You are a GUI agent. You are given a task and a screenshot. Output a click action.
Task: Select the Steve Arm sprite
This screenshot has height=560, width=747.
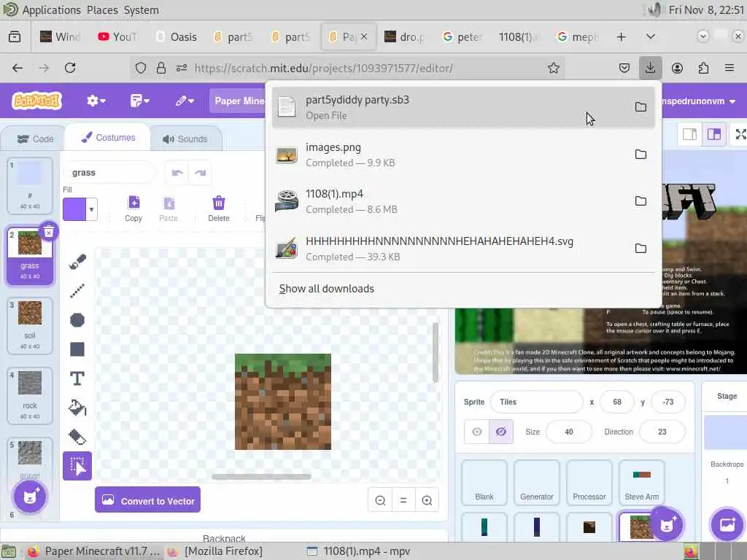coord(641,483)
